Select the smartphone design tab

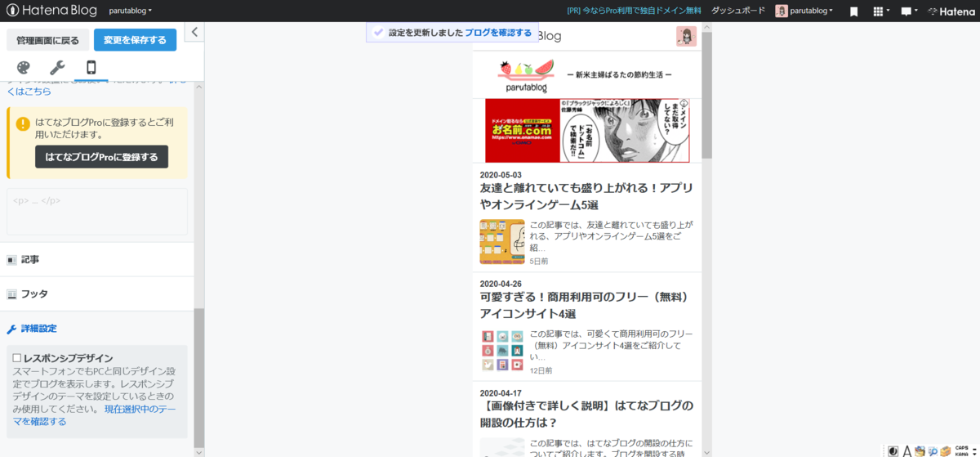click(x=91, y=68)
